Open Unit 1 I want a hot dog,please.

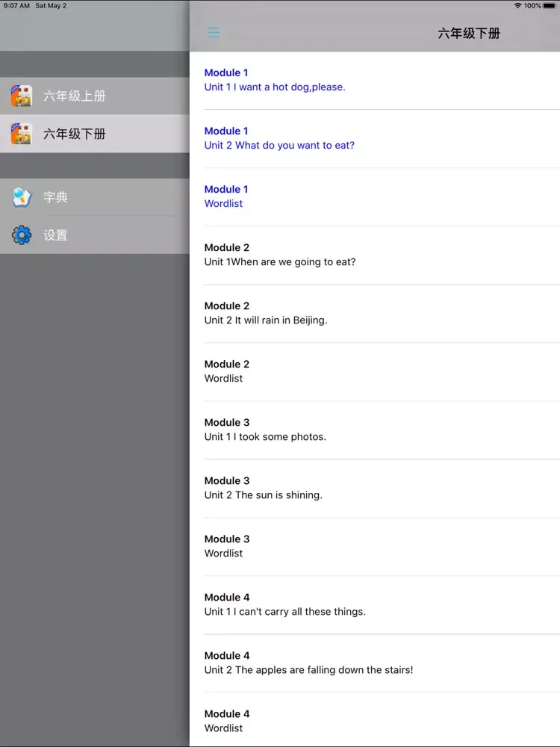[x=375, y=80]
